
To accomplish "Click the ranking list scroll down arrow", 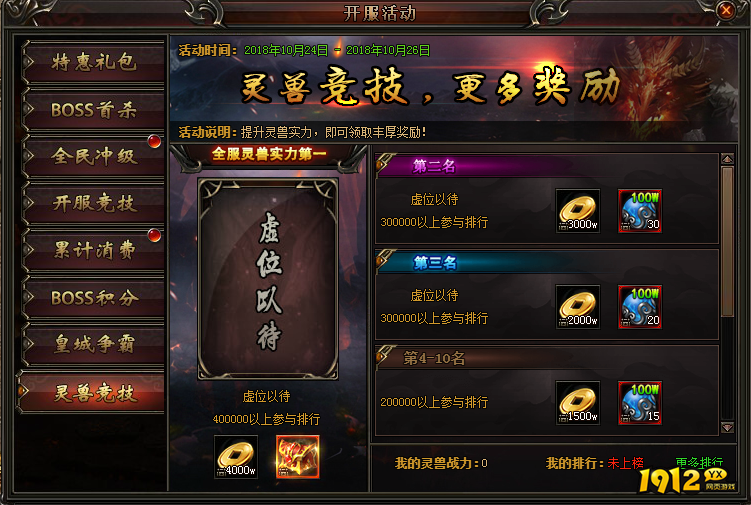I will [x=727, y=427].
